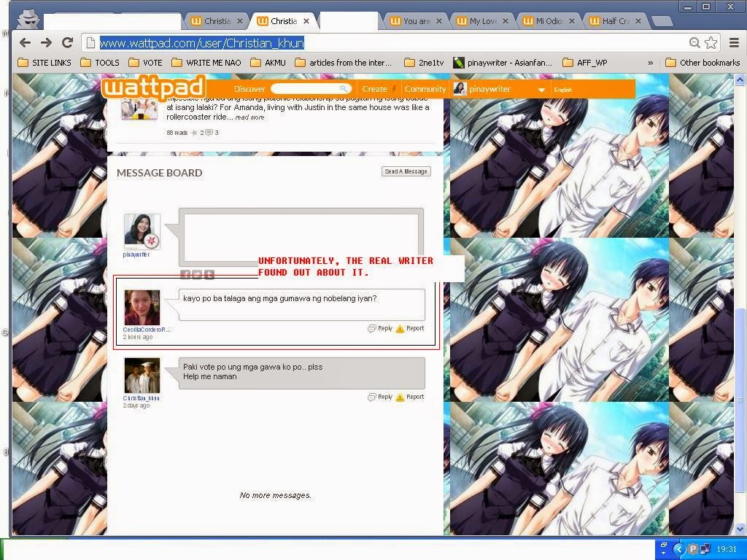Click the Facebook share icon under message box

(185, 274)
